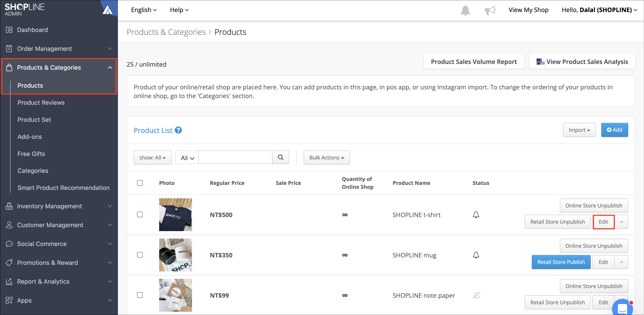Go to Product Set in sidebar

(x=34, y=120)
